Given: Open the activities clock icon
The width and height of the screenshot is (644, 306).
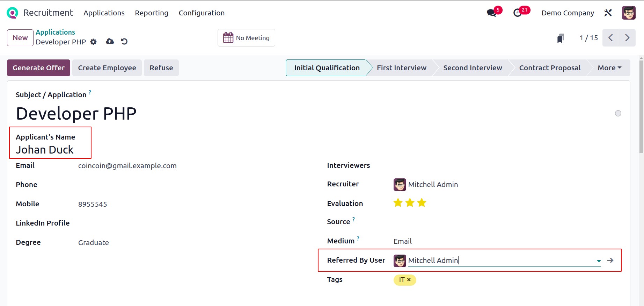Looking at the screenshot, I should coord(518,13).
